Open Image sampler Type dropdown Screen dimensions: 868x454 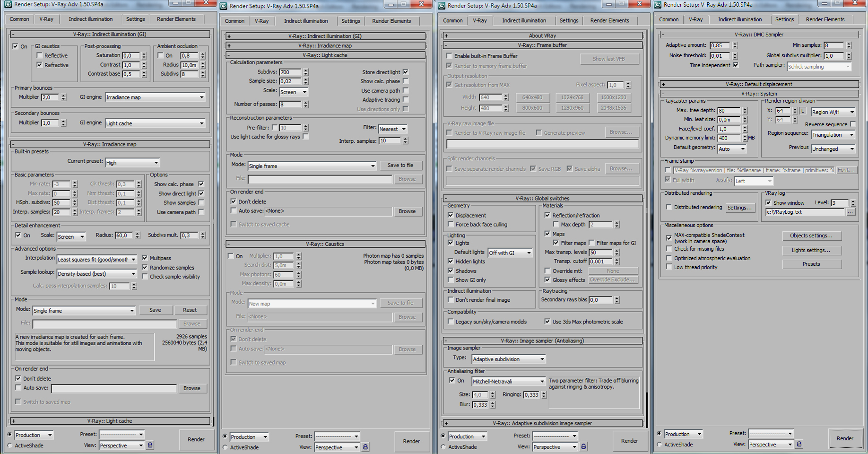pyautogui.click(x=509, y=359)
